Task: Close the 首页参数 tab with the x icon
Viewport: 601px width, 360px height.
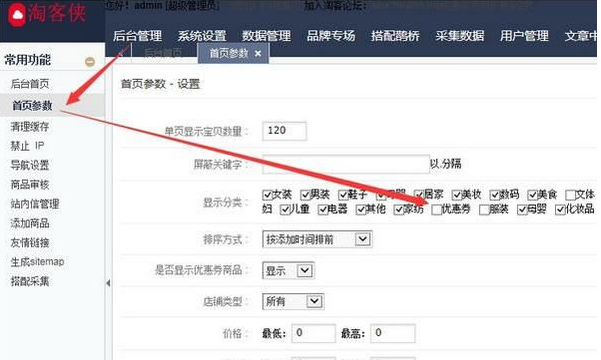Action: [x=258, y=53]
